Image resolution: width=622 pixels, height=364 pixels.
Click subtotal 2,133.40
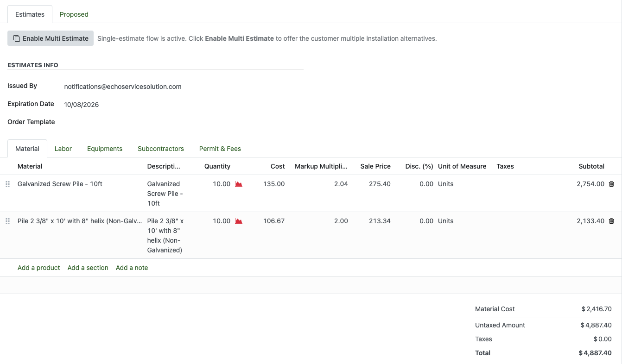click(x=590, y=221)
